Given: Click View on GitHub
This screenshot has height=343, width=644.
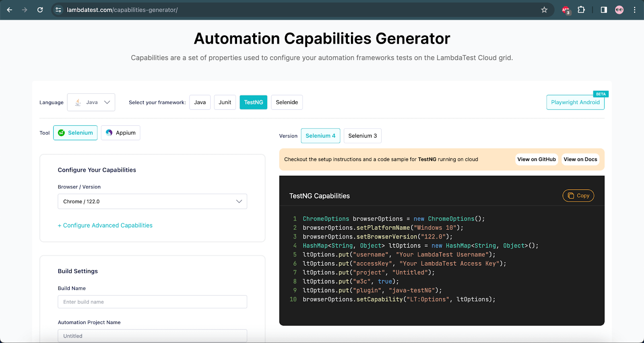Looking at the screenshot, I should [x=537, y=159].
